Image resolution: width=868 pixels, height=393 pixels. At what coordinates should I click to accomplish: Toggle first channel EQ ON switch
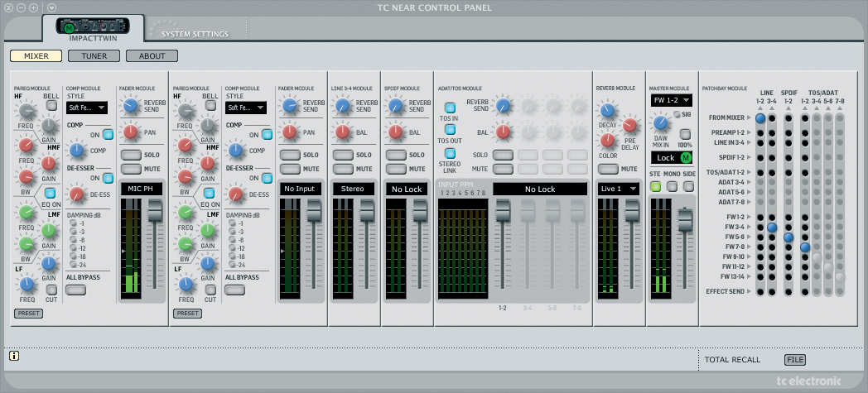point(50,193)
